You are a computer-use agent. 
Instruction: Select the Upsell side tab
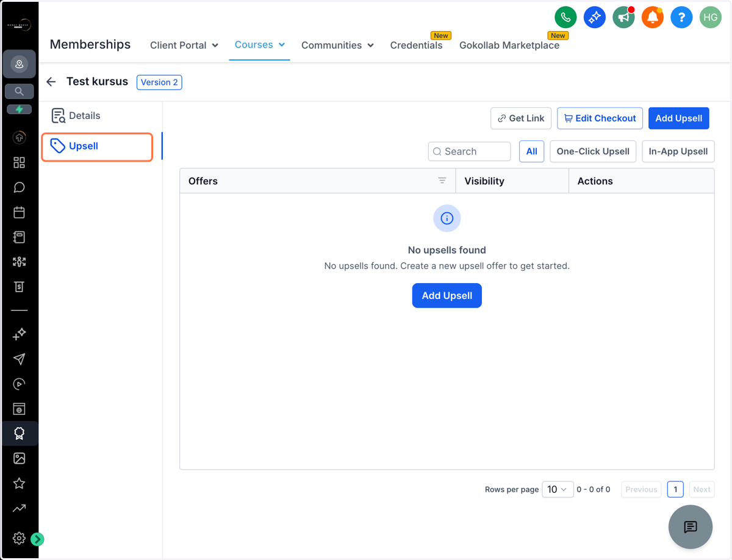(x=98, y=146)
